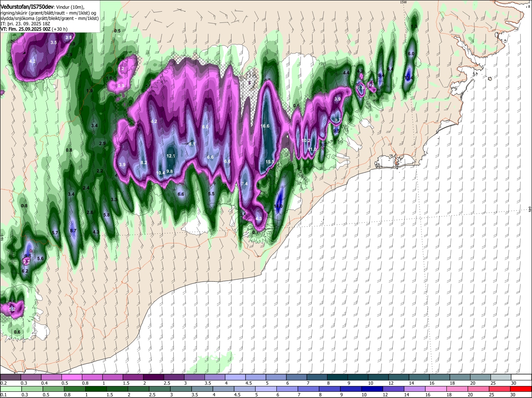Click the 8.1 precipitation value label
Image resolution: width=532 pixels, height=398 pixels.
(x=192, y=144)
